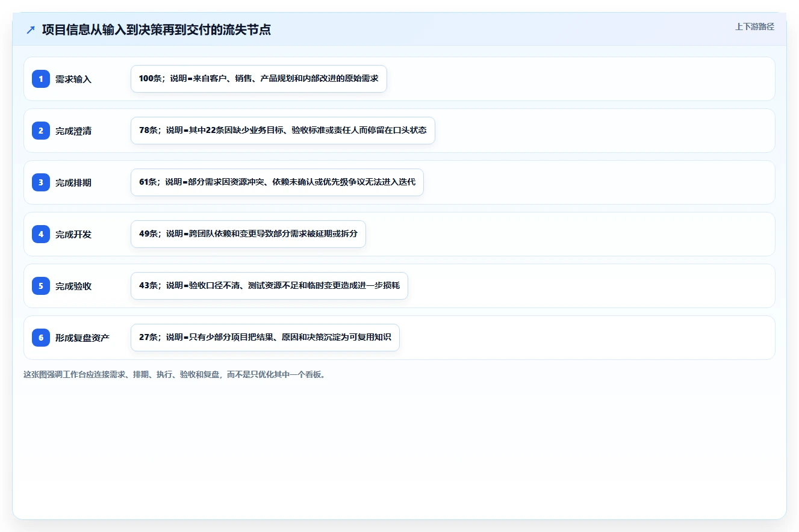Viewport: 799px width, 532px height.
Task: Click the 61条 资源冲突 description box
Action: 277,182
